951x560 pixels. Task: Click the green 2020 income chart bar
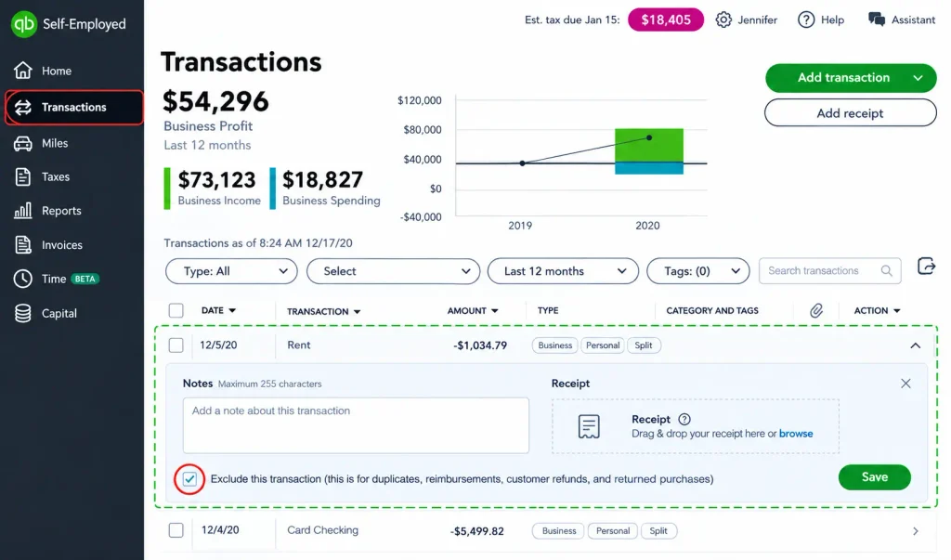pos(649,146)
